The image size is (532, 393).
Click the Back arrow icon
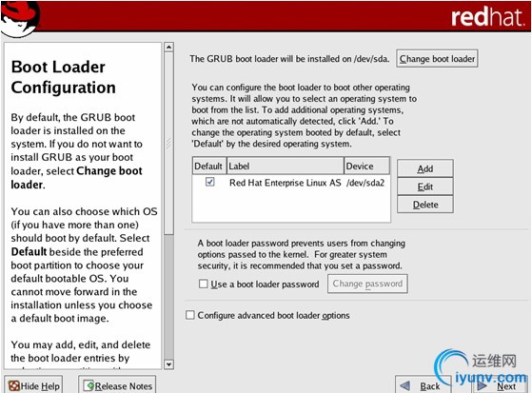click(405, 385)
